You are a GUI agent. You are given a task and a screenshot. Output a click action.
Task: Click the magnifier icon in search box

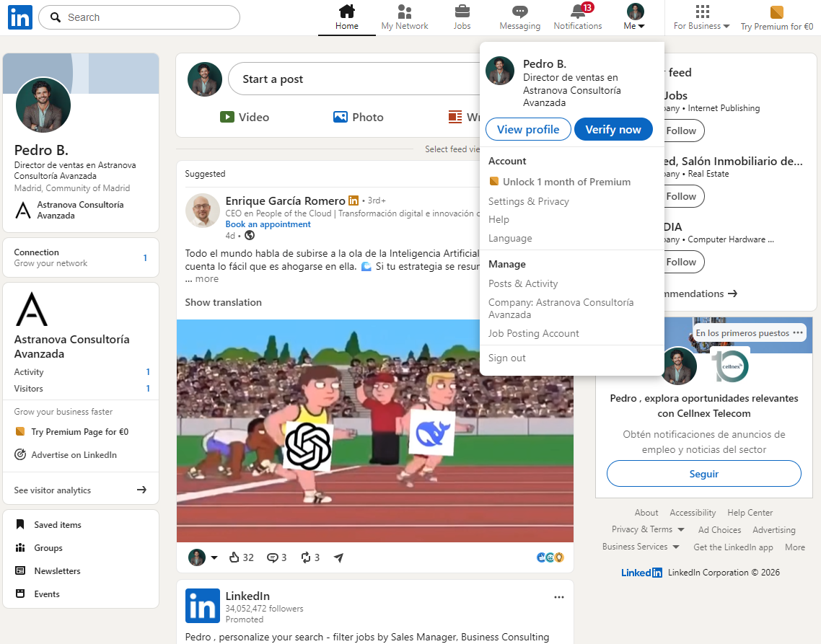(x=56, y=17)
